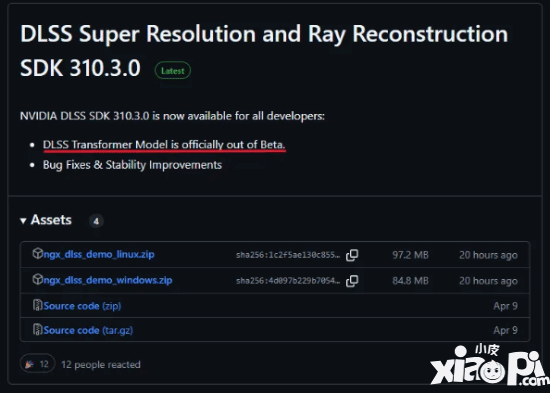This screenshot has width=550, height=393.
Task: Collapse the Assets section triangle
Action: [x=23, y=221]
